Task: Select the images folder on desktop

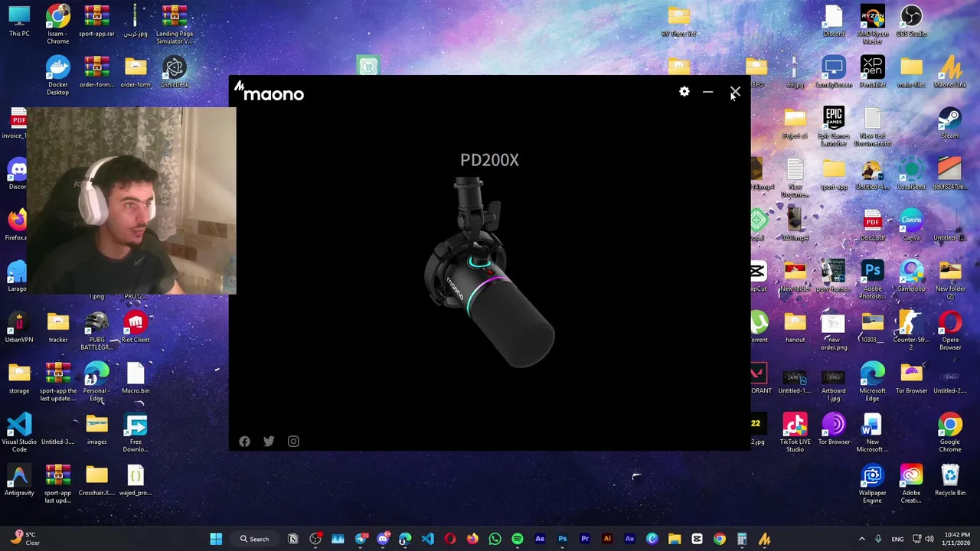Action: click(x=96, y=429)
